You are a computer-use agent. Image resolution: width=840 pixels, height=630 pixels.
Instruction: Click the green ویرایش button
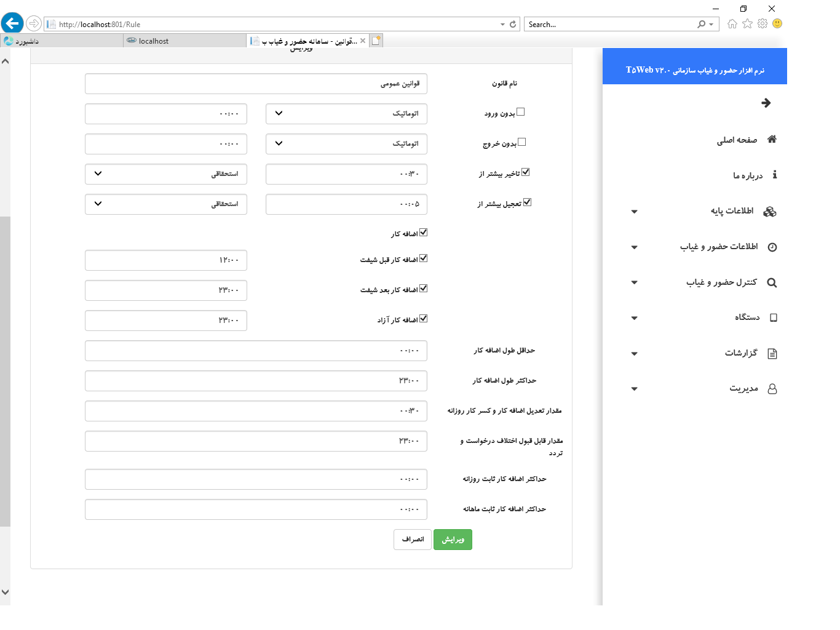pyautogui.click(x=453, y=540)
